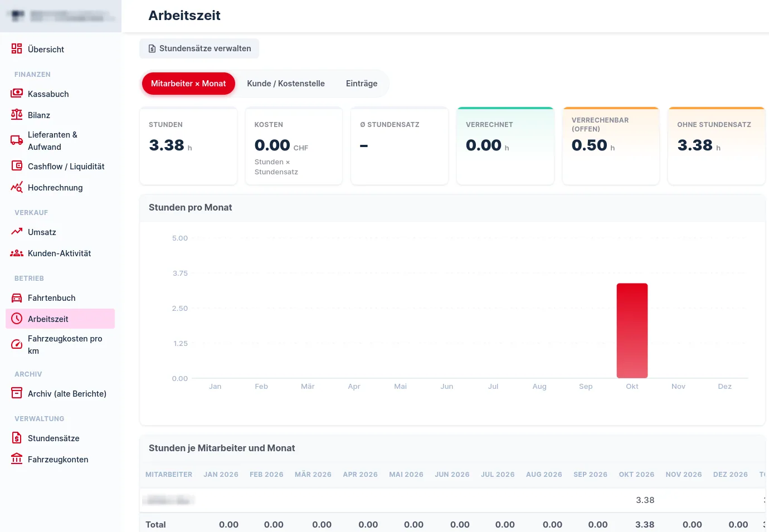
Task: Click the Arbeitszeit page title
Action: pyautogui.click(x=184, y=16)
